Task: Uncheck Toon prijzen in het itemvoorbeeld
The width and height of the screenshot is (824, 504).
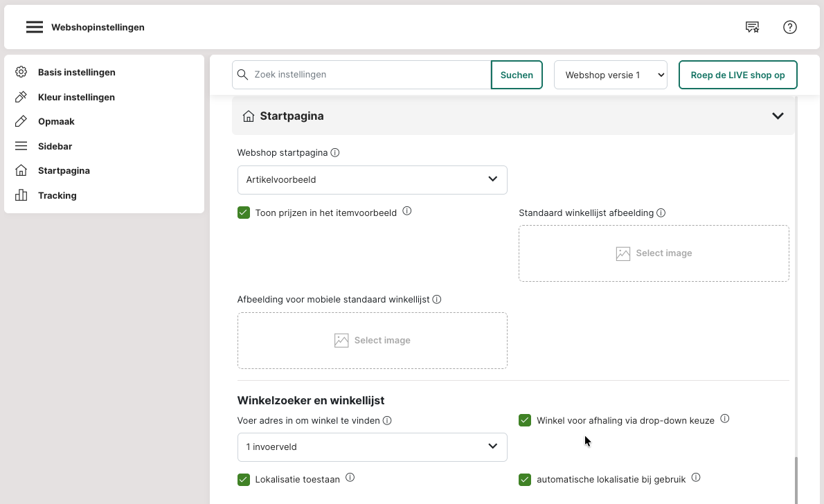Action: point(244,213)
